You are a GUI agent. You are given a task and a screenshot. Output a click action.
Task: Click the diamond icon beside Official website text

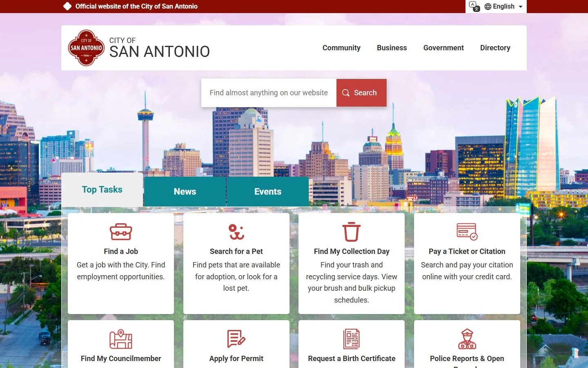(67, 6)
